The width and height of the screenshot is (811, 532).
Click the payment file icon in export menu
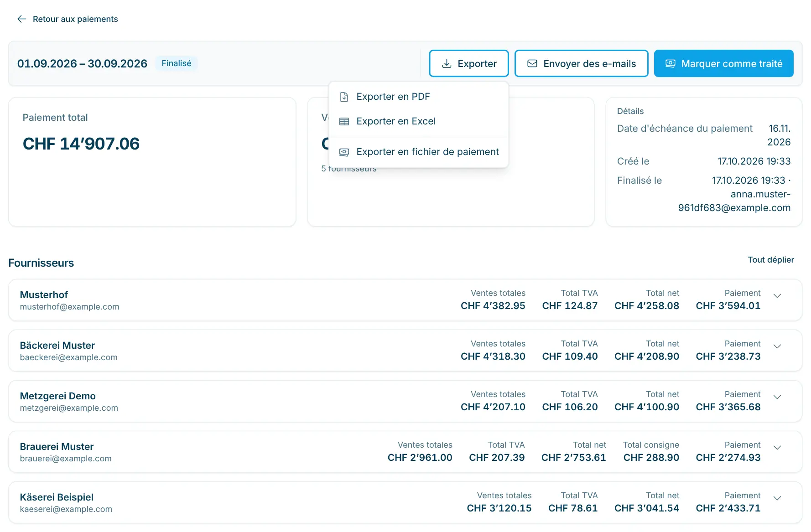(344, 152)
